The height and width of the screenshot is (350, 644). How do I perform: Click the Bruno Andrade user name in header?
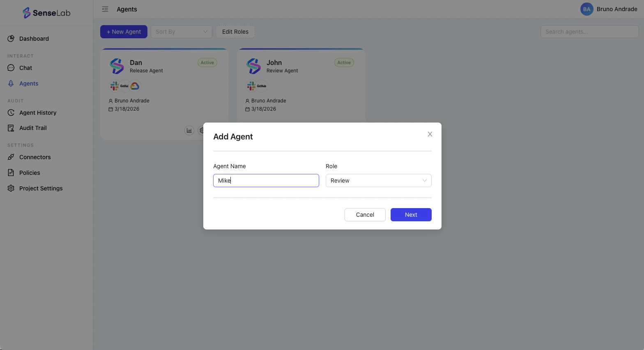click(617, 9)
